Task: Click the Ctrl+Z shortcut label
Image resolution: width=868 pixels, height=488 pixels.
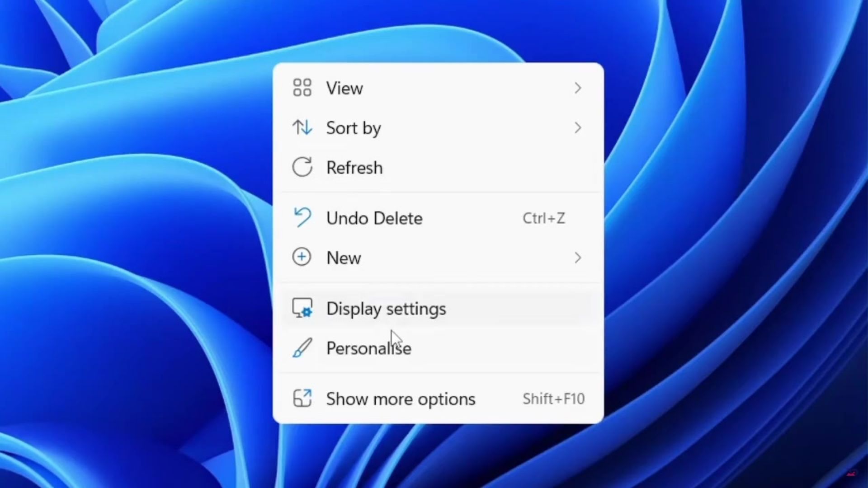Action: point(544,218)
